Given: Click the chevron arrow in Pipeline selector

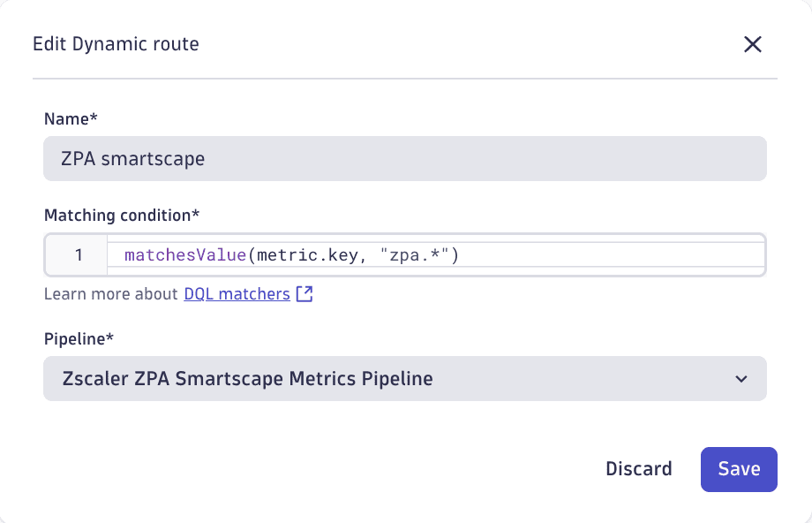Looking at the screenshot, I should point(741,379).
